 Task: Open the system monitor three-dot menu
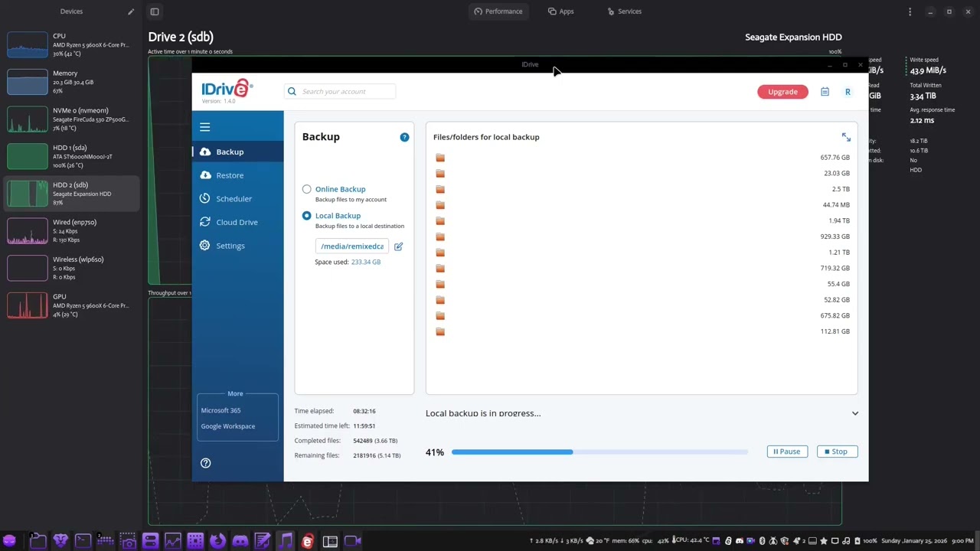[910, 11]
